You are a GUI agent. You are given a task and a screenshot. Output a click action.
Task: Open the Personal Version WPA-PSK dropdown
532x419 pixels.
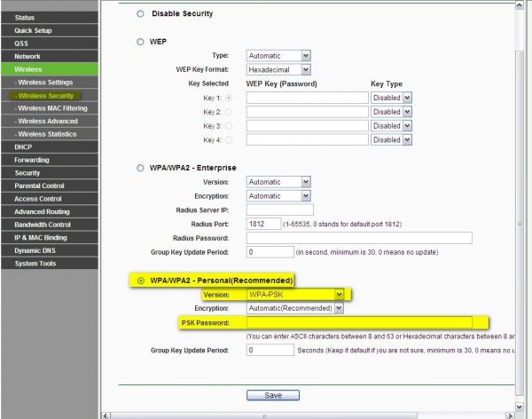(295, 295)
